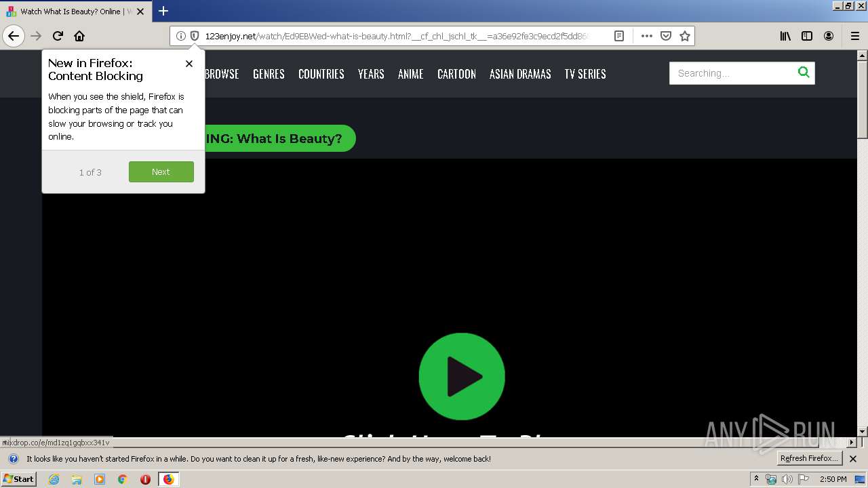Click the content blocking shield icon
The width and height of the screenshot is (868, 488).
[x=195, y=36]
